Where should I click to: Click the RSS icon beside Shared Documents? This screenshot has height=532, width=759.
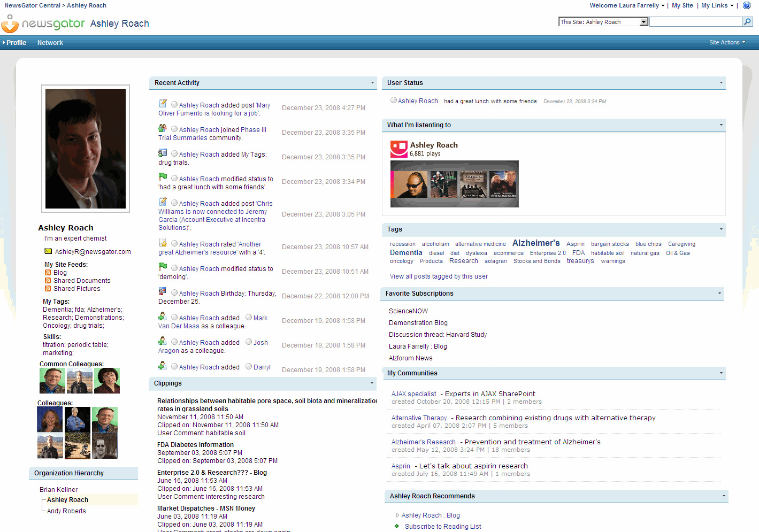(48, 281)
